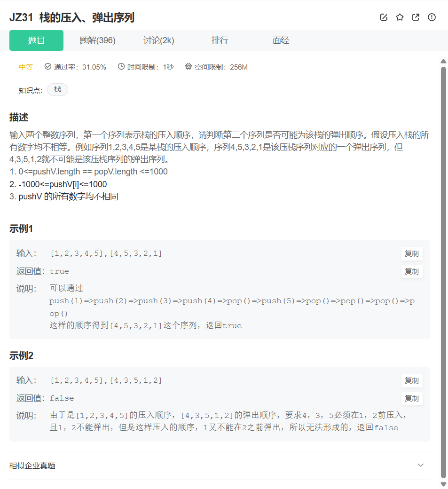This screenshot has height=489, width=448.
Task: Copy the 示例1 input
Action: (x=411, y=254)
